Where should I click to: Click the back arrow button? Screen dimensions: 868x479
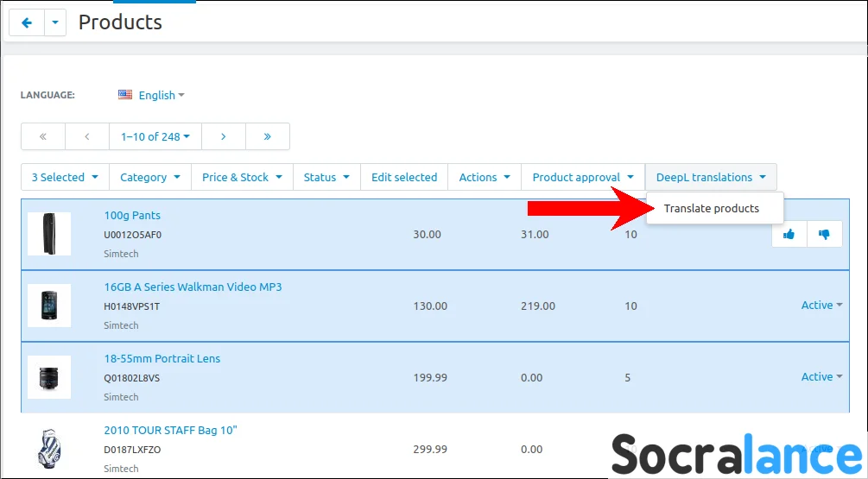pos(27,23)
